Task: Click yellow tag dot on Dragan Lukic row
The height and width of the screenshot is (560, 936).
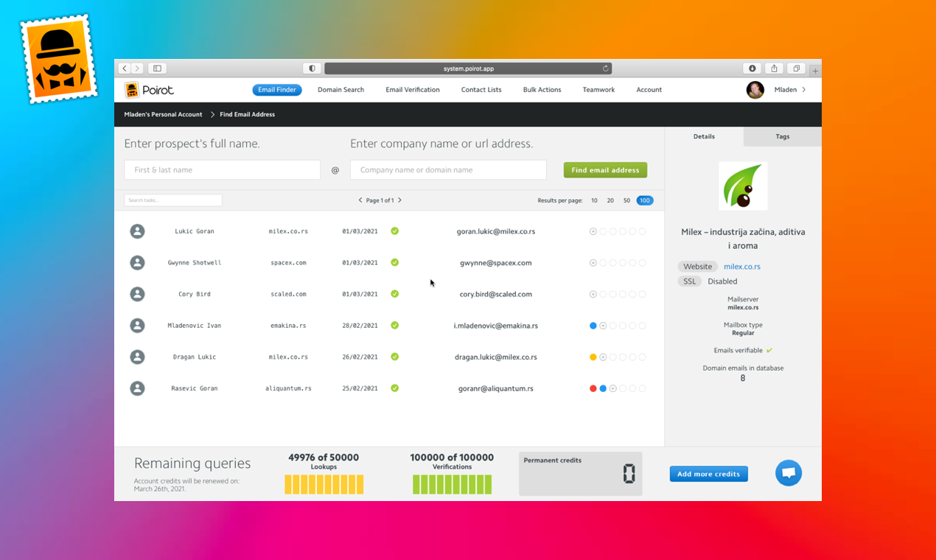Action: pyautogui.click(x=593, y=357)
